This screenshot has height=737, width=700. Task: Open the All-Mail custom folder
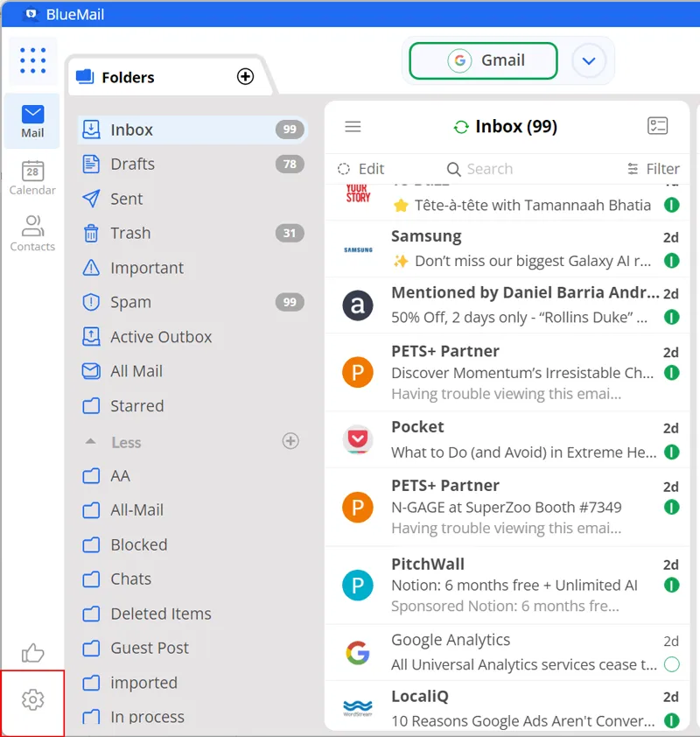pos(192,510)
